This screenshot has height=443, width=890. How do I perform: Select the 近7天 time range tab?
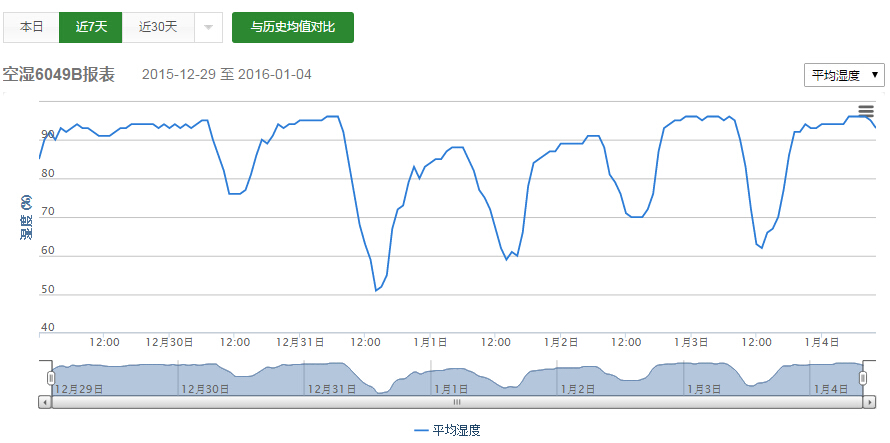(91, 28)
